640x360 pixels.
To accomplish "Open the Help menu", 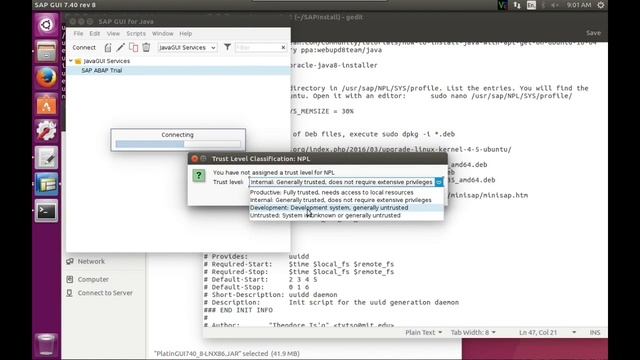I will pos(185,33).
